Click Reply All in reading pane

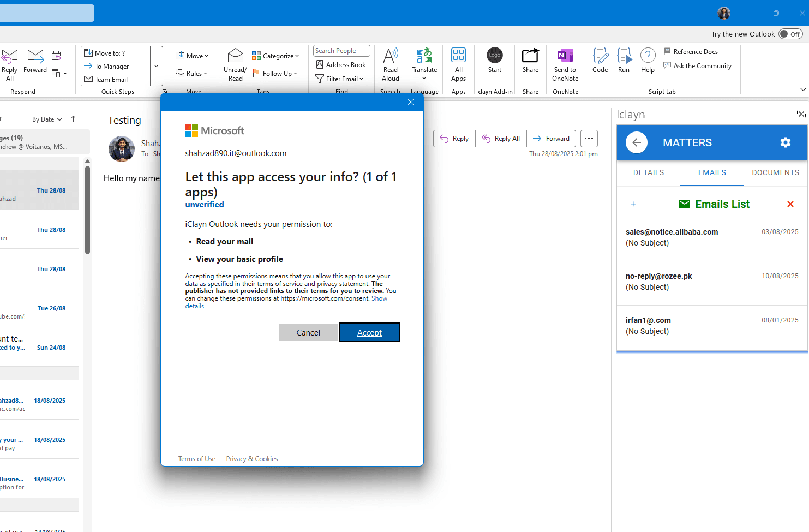(501, 139)
